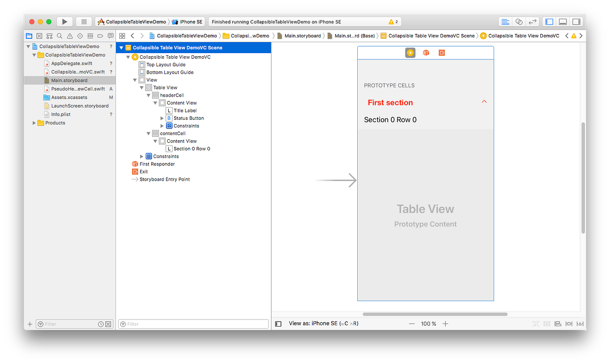Open the Issue navigator warning triangle

coord(70,36)
